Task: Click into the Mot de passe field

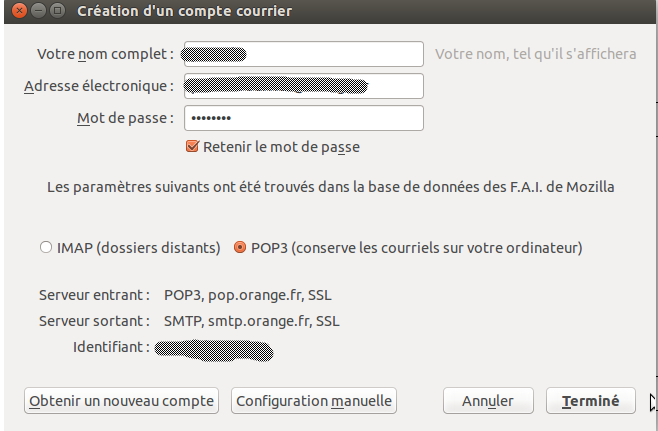Action: 304,118
